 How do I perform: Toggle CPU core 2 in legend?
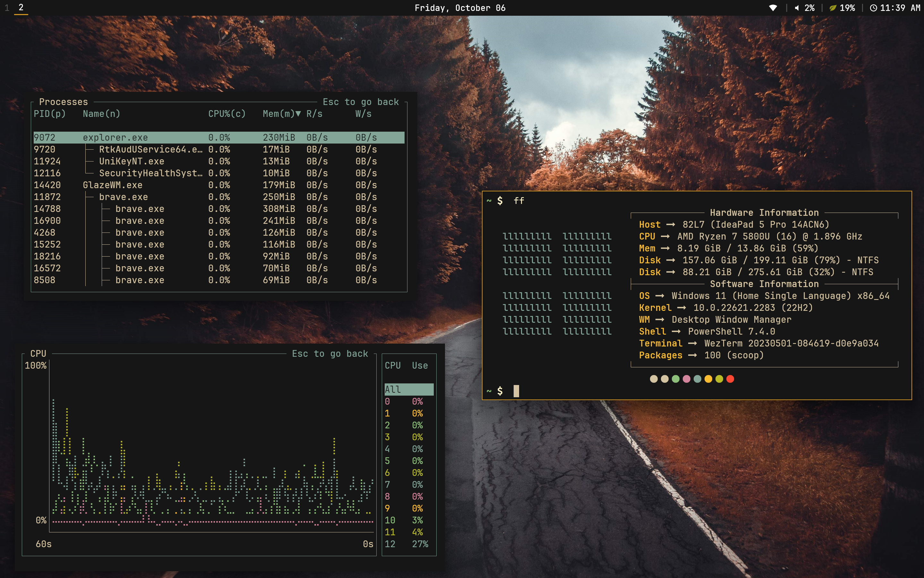tap(409, 425)
